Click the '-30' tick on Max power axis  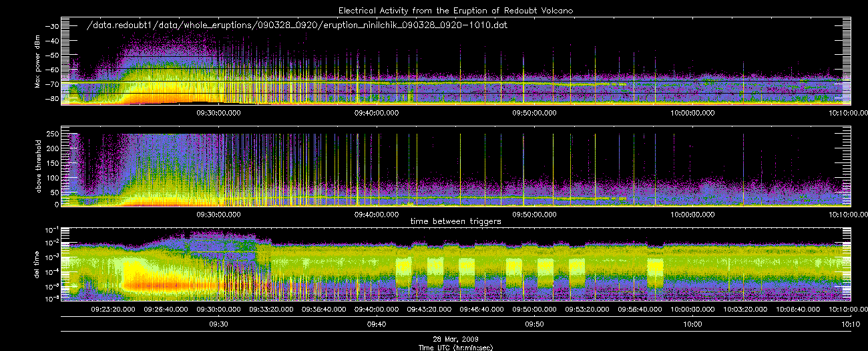point(51,25)
